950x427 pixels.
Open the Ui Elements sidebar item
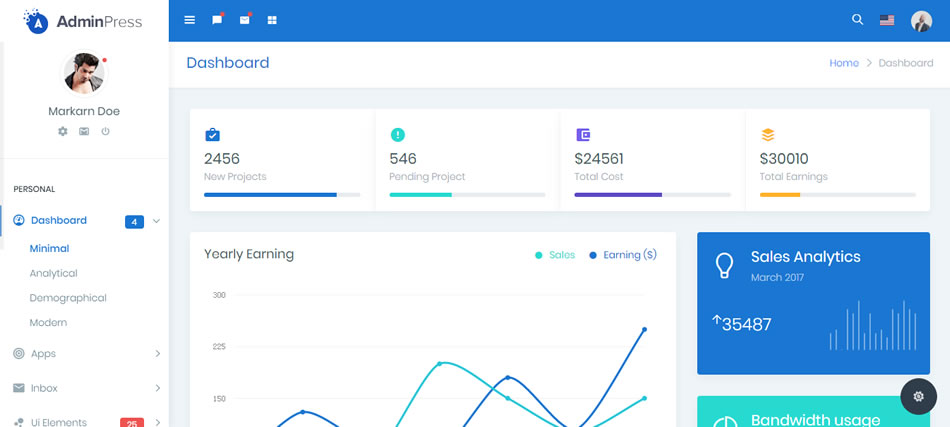84,421
